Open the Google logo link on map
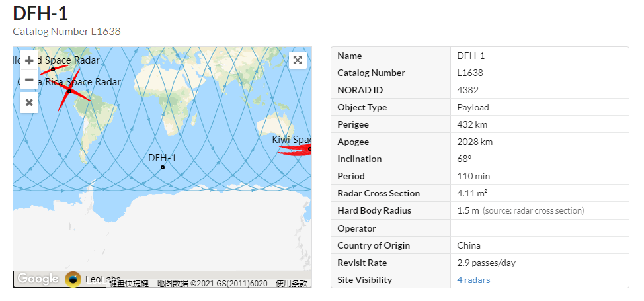 (38, 279)
